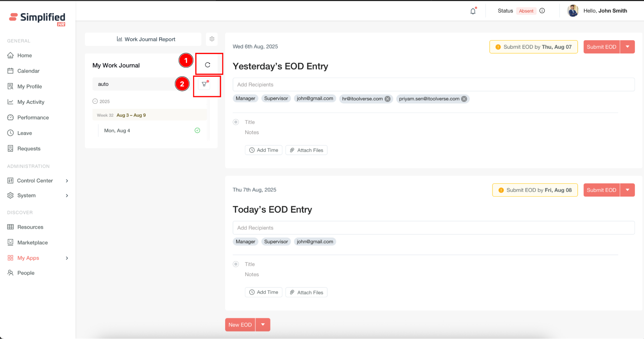Viewport: 644px width, 339px height.
Task: Open the Leave menu item
Action: (x=24, y=133)
